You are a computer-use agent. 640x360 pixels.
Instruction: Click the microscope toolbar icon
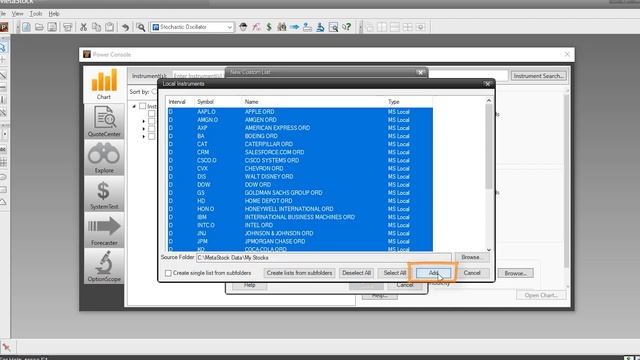(x=320, y=27)
